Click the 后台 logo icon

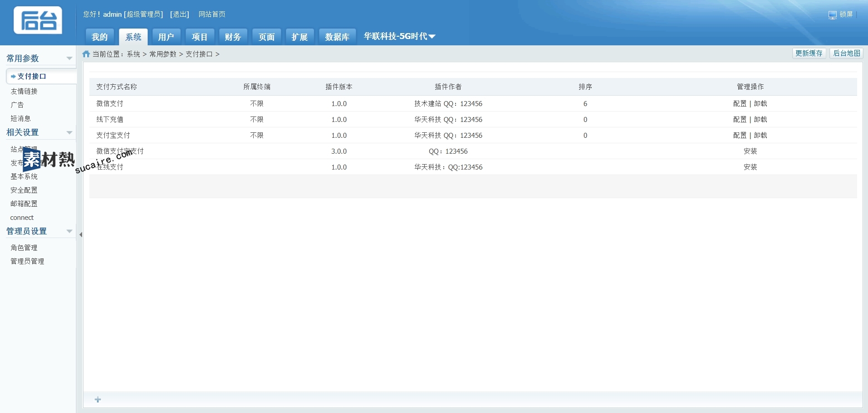tap(38, 20)
